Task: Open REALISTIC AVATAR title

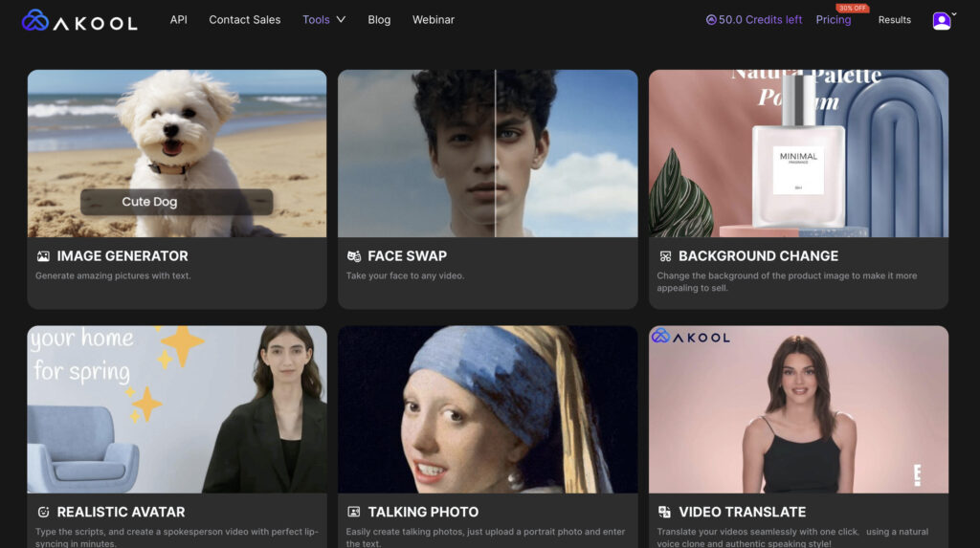Action: [121, 513]
